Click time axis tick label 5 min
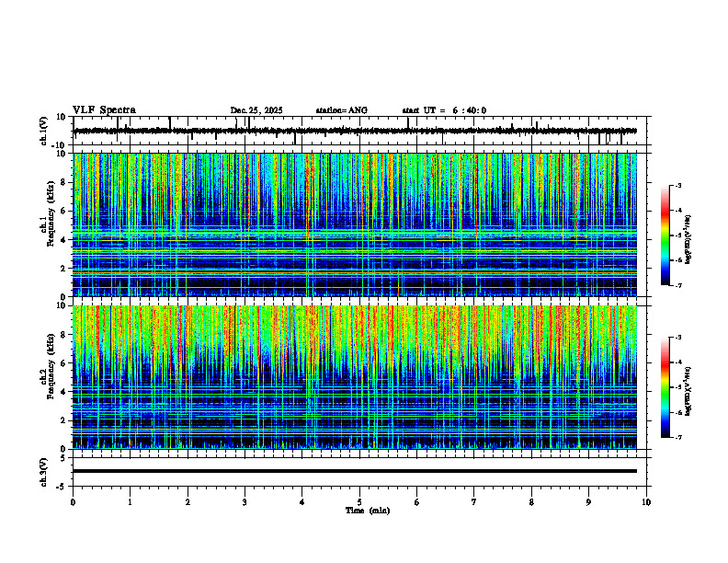 point(359,502)
